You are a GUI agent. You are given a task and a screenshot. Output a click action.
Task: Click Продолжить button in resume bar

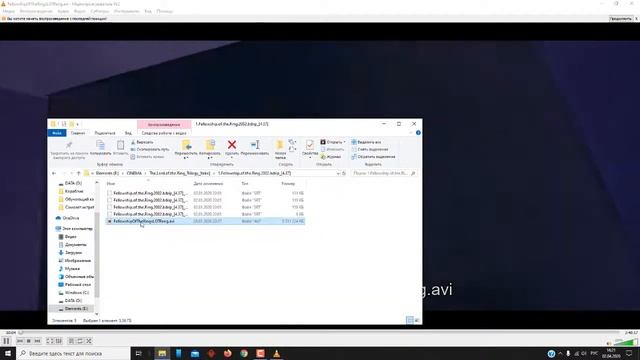pyautogui.click(x=621, y=19)
